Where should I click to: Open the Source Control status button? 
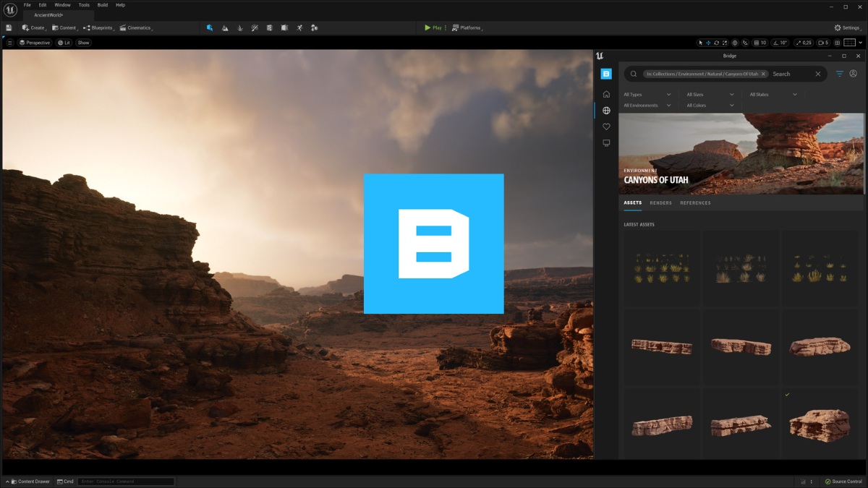[843, 481]
